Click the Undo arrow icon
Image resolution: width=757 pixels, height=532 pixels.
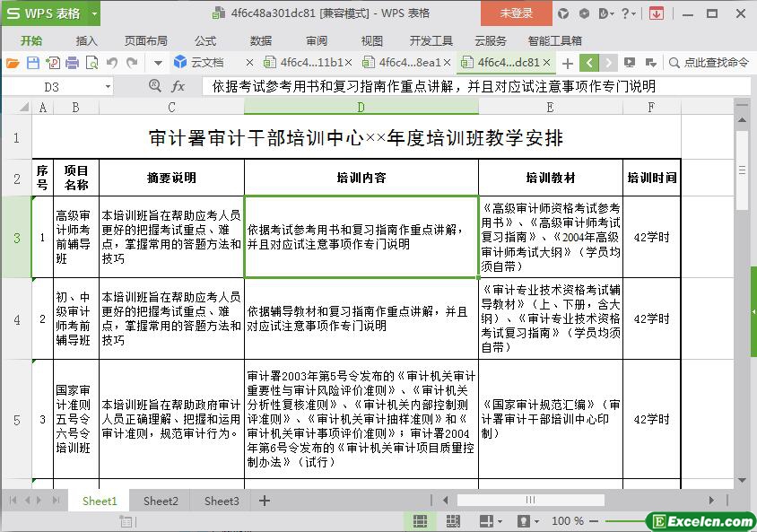pos(112,63)
